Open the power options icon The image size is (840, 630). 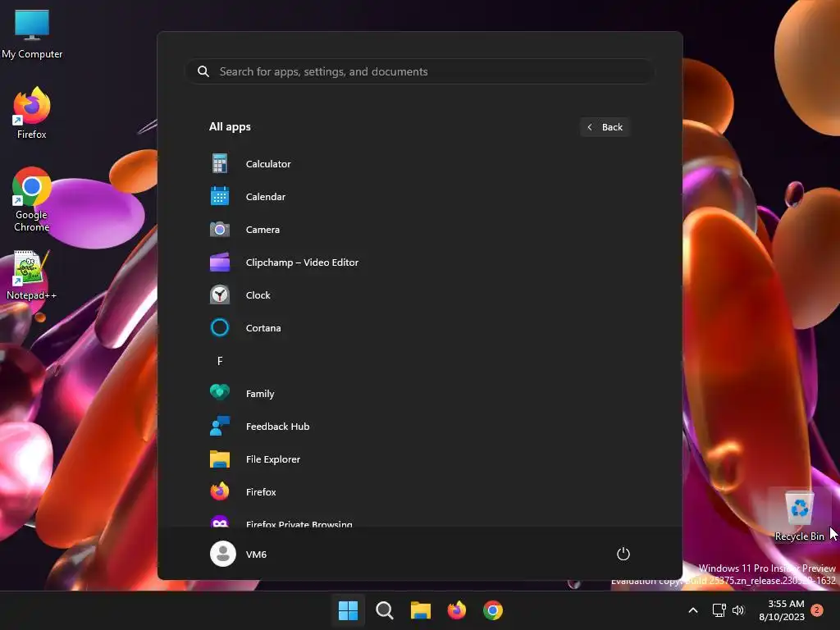[623, 554]
